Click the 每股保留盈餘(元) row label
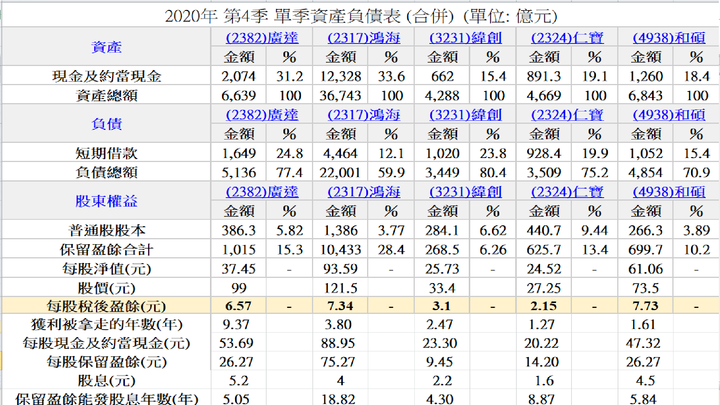The width and height of the screenshot is (720, 405). (107, 362)
